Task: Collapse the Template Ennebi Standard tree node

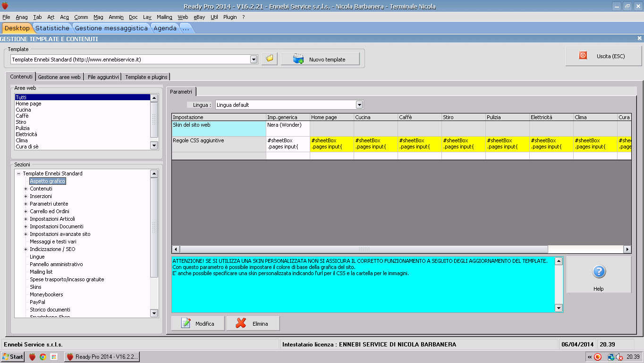Action: 19,173
